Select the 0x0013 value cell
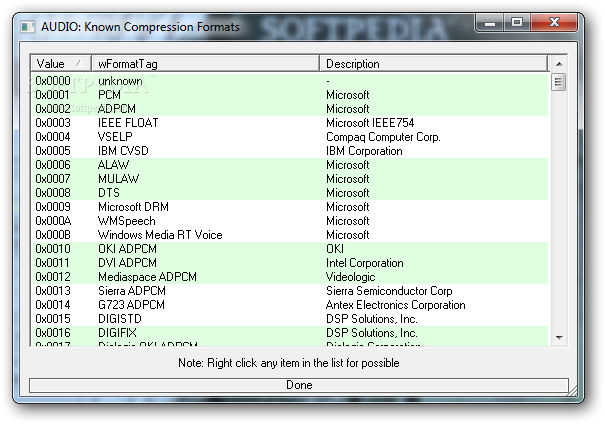Screen dimensions: 605x424 53,291
